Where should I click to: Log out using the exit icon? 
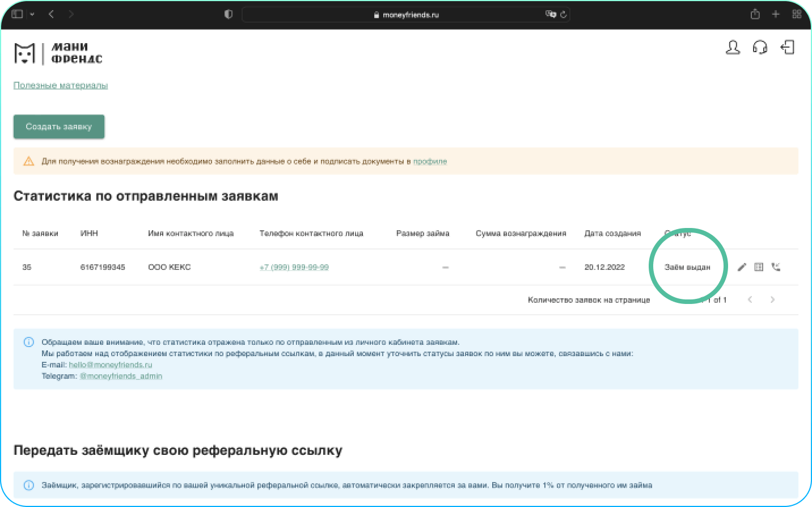click(788, 48)
